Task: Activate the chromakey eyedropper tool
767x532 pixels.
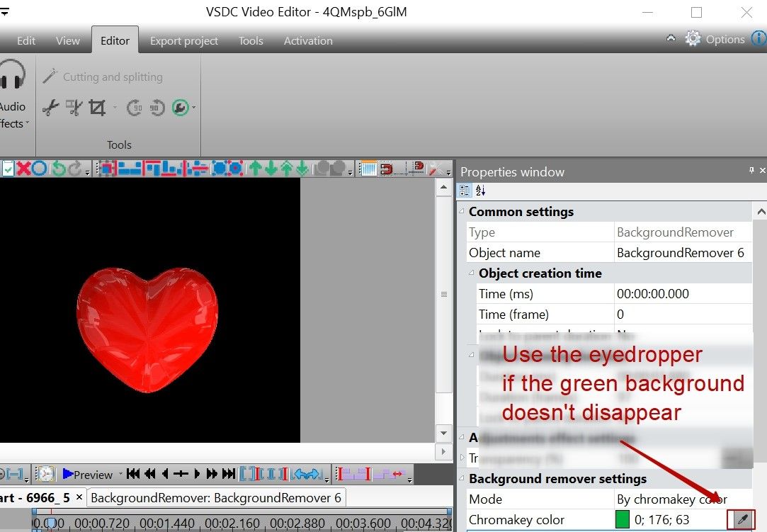Action: (742, 519)
